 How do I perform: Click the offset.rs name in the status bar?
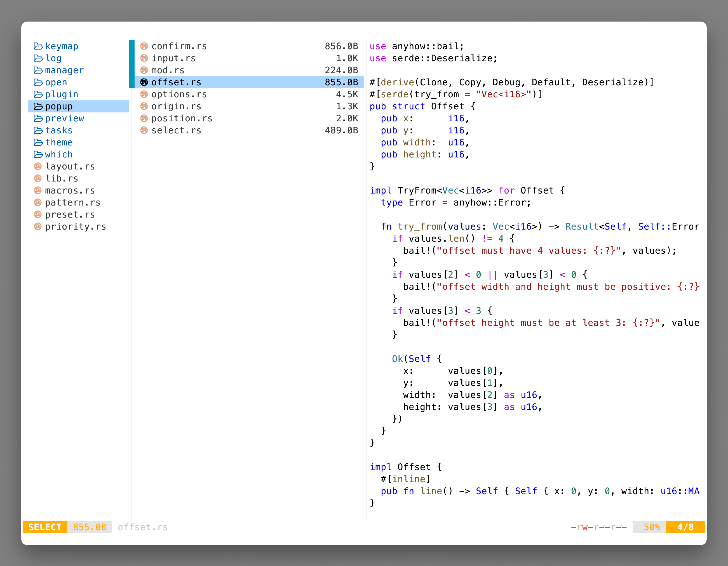(x=142, y=527)
